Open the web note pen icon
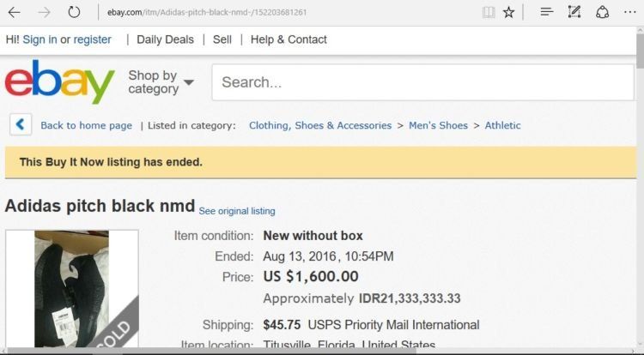This screenshot has width=644, height=355. tap(574, 12)
